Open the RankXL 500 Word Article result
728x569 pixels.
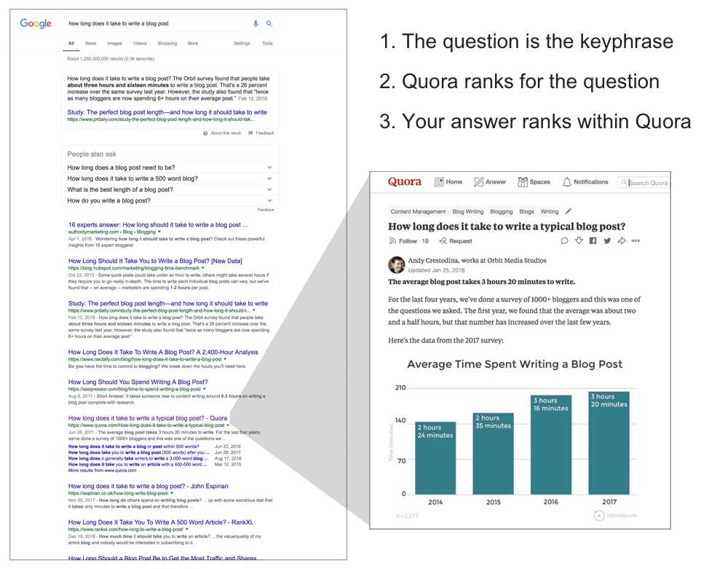pos(161,522)
